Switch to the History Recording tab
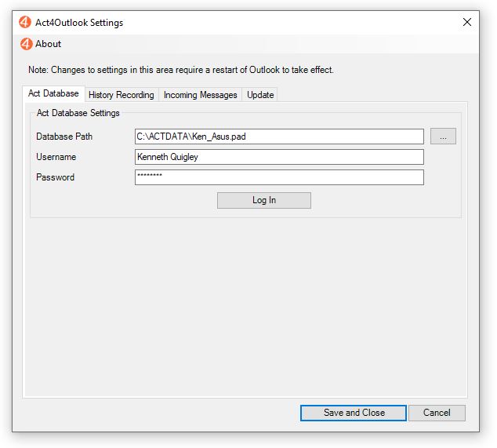Screen dimensions: 497x448 122,95
